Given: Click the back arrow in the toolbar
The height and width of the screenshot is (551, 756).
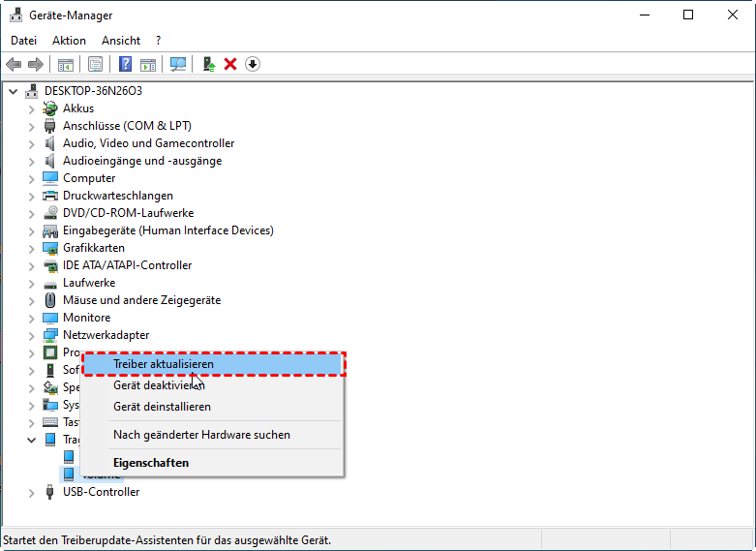Looking at the screenshot, I should [14, 64].
